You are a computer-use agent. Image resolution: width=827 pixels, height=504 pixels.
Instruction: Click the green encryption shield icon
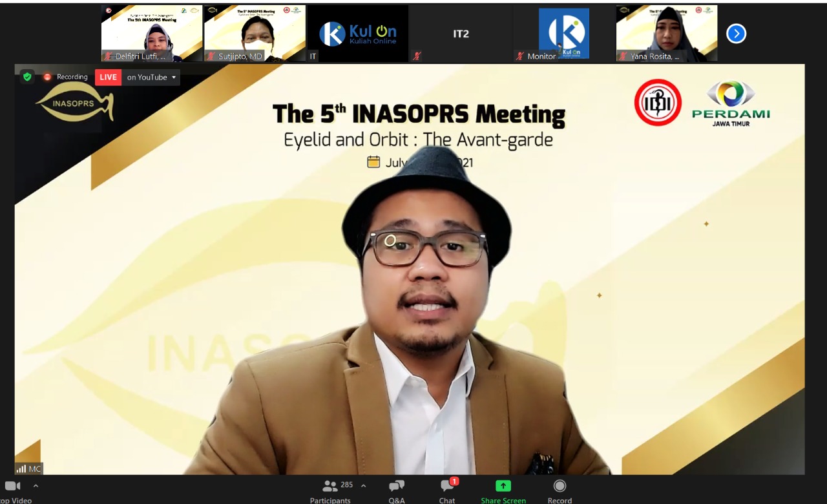coord(27,77)
